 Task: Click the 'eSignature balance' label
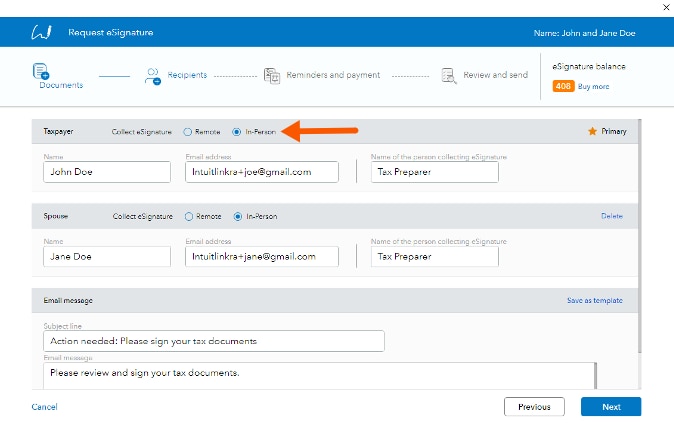(x=588, y=67)
